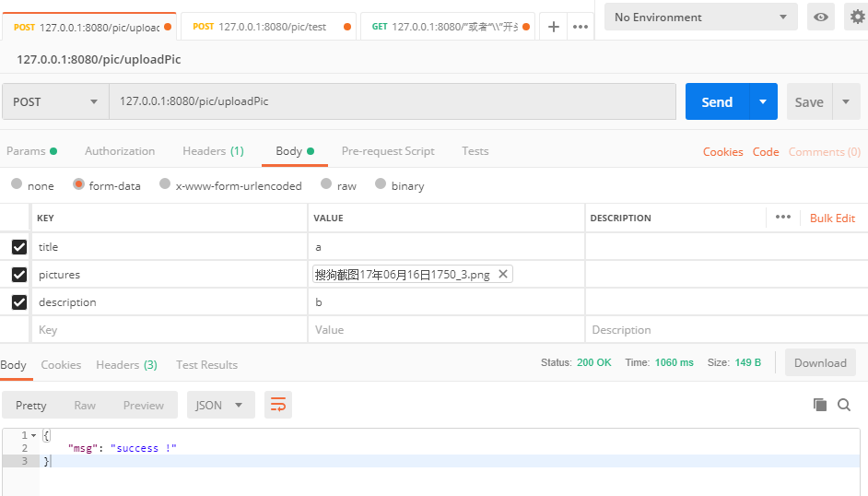868x496 pixels.
Task: Switch to the GET 127.0.0.1:8080 request tab
Action: 447,27
